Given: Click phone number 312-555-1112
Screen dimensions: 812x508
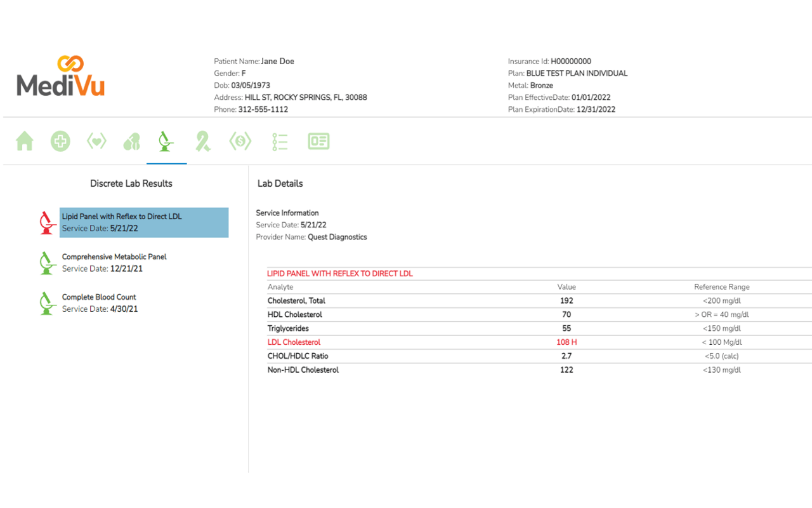Looking at the screenshot, I should point(263,109).
